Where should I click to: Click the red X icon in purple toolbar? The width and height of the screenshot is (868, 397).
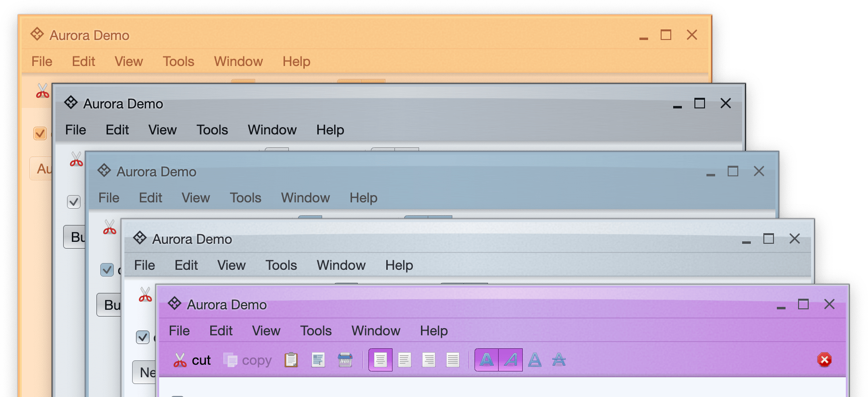825,360
